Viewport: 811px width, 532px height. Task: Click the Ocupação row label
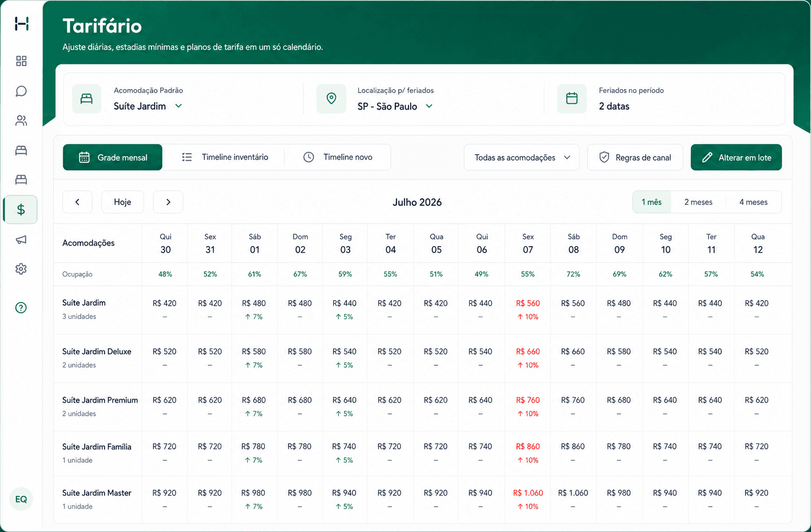coord(77,274)
